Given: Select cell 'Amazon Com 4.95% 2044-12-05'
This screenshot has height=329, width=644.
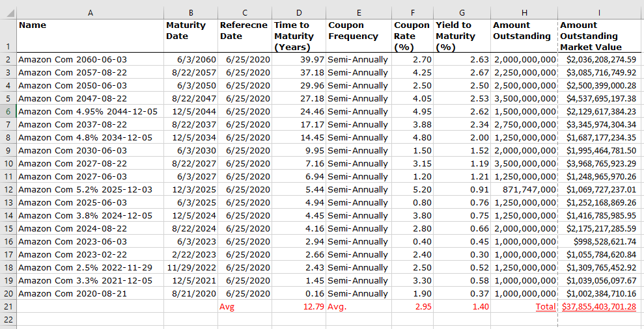Looking at the screenshot, I should coord(91,111).
